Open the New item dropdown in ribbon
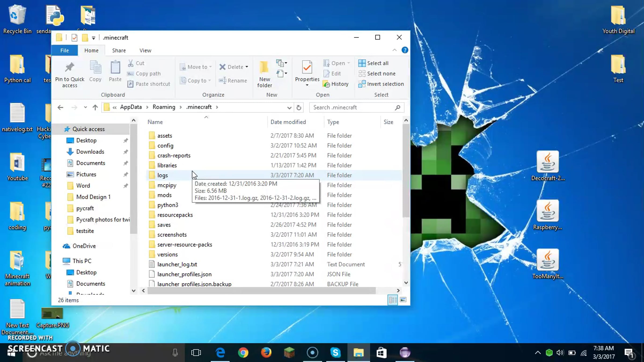644x362 pixels. coord(281,63)
